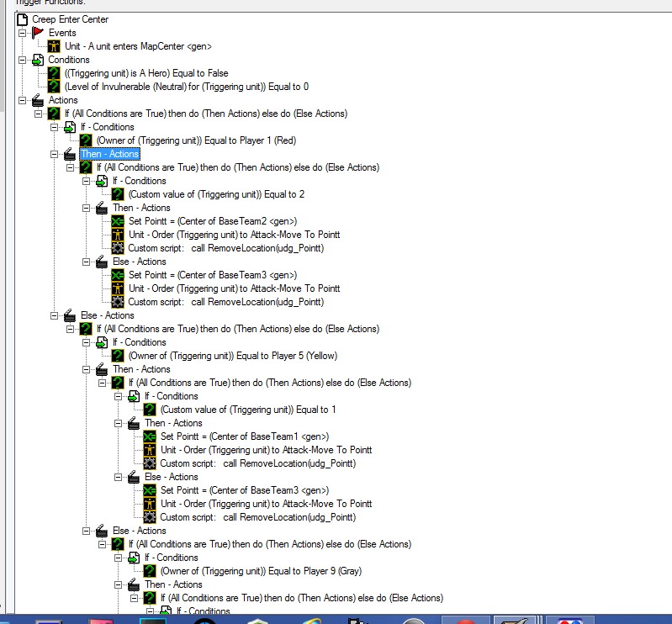Screen dimensions: 672x624
Task: Click the unit icon beside the MapCenter event
Action: click(54, 46)
